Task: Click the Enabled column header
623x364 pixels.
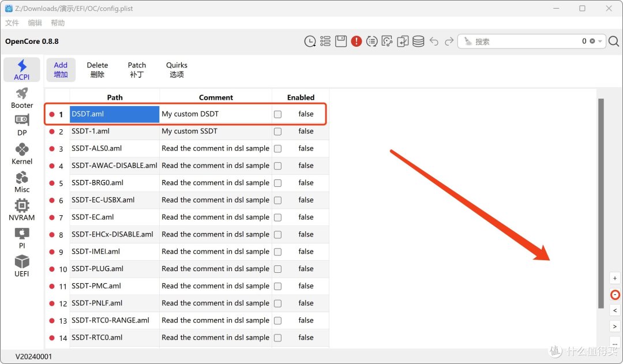Action: pyautogui.click(x=301, y=97)
